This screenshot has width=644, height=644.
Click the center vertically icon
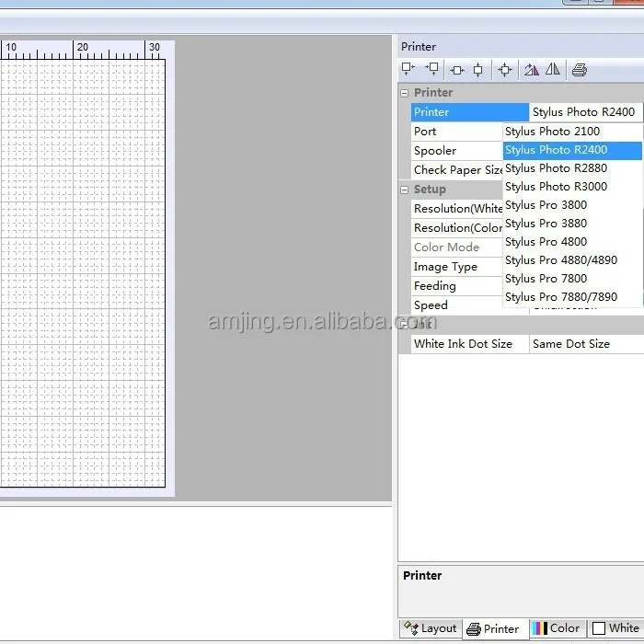pos(477,70)
